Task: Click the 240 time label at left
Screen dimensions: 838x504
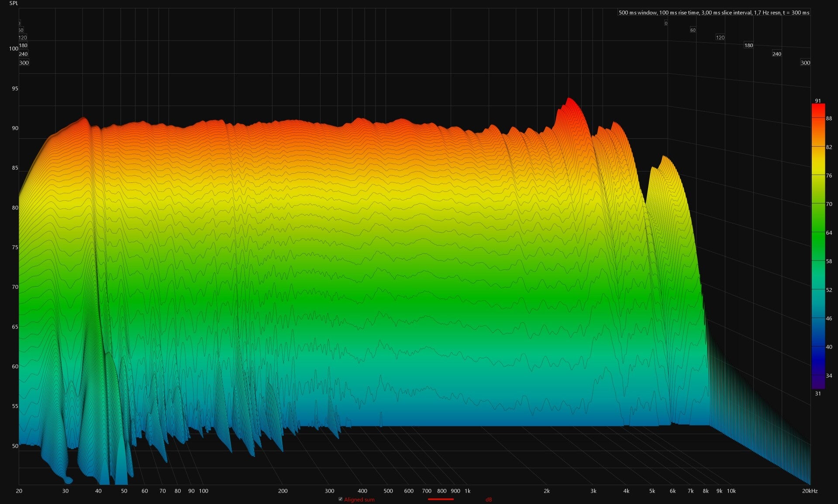Action: coord(23,54)
